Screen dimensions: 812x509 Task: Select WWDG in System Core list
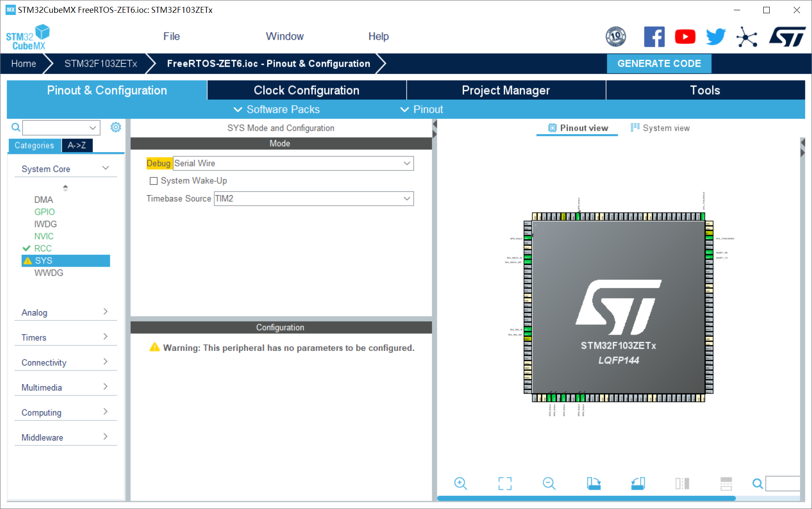pos(49,273)
